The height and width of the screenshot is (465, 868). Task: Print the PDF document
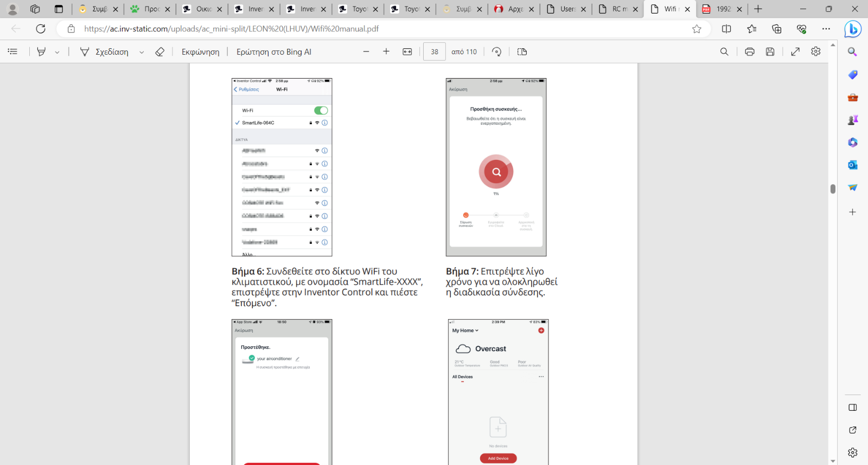click(750, 51)
